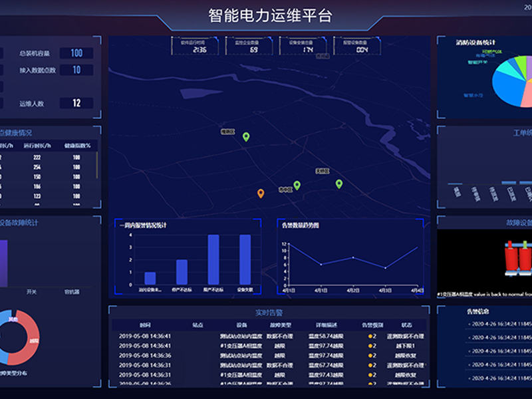Click the 设备 column header
532x399 pixels.
(241, 325)
